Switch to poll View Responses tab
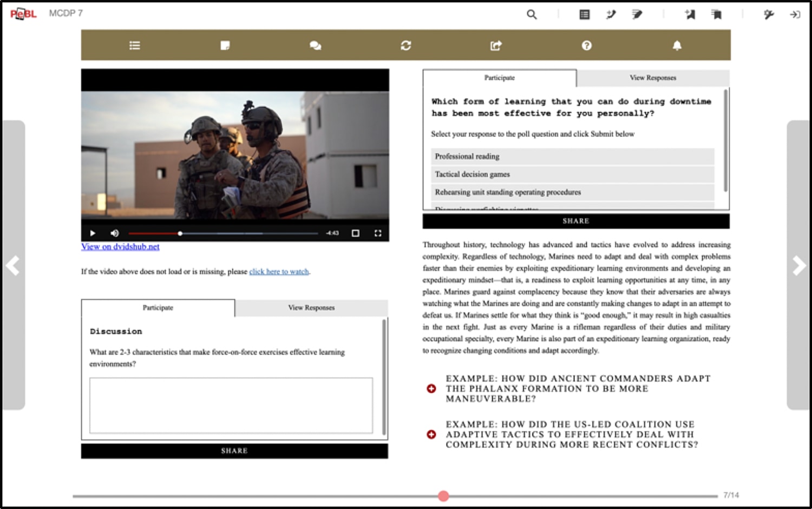Image resolution: width=812 pixels, height=509 pixels. click(x=653, y=78)
